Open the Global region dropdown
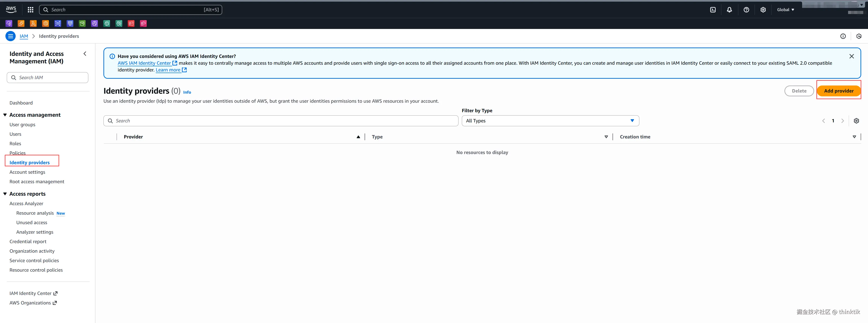This screenshot has width=868, height=323. tap(785, 10)
